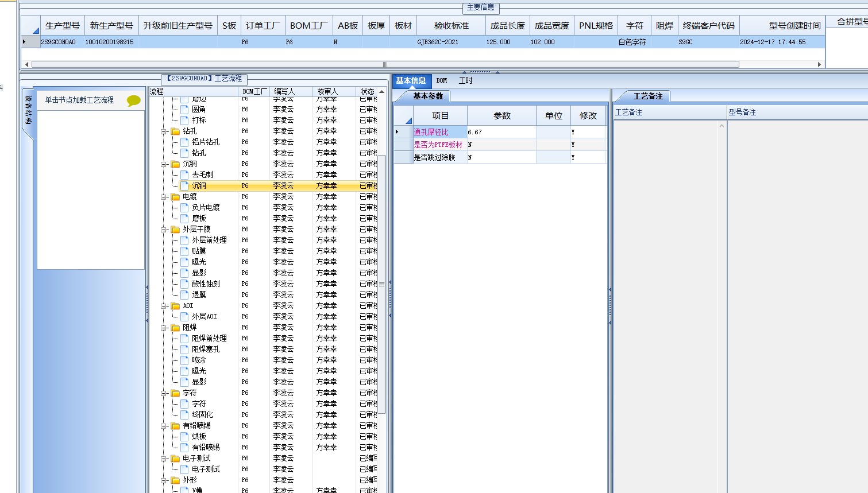Click the 6.67 parameter cell for 通孔厚径比
Image resolution: width=868 pixels, height=493 pixels.
501,132
